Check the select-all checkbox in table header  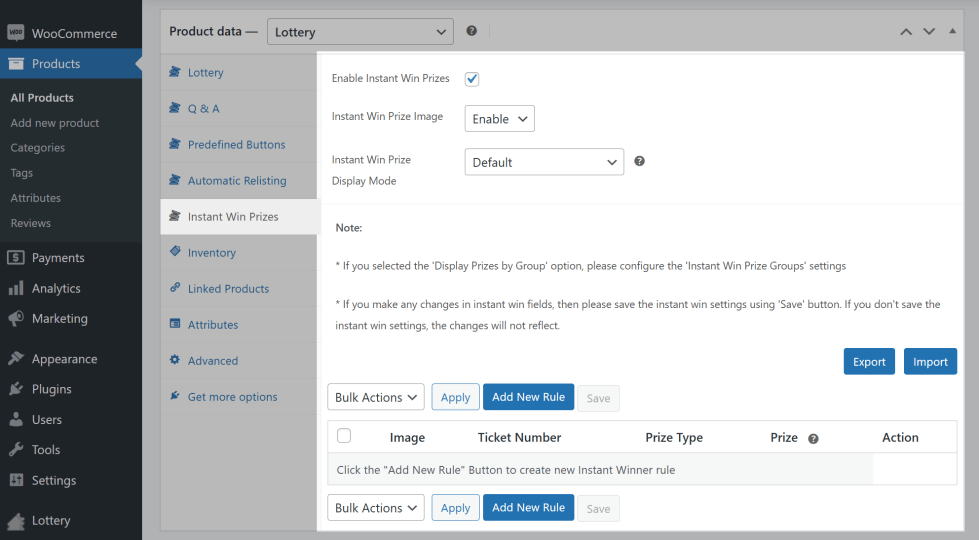pyautogui.click(x=344, y=436)
